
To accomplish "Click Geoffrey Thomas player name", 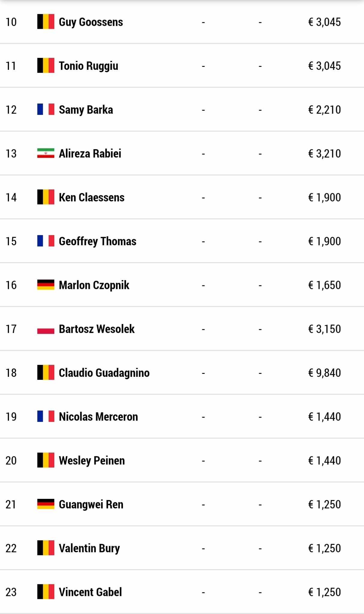I will click(97, 241).
